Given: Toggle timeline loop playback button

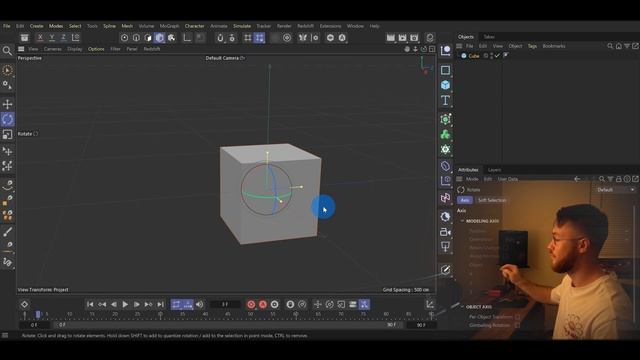Looking at the screenshot, I should point(176,304).
